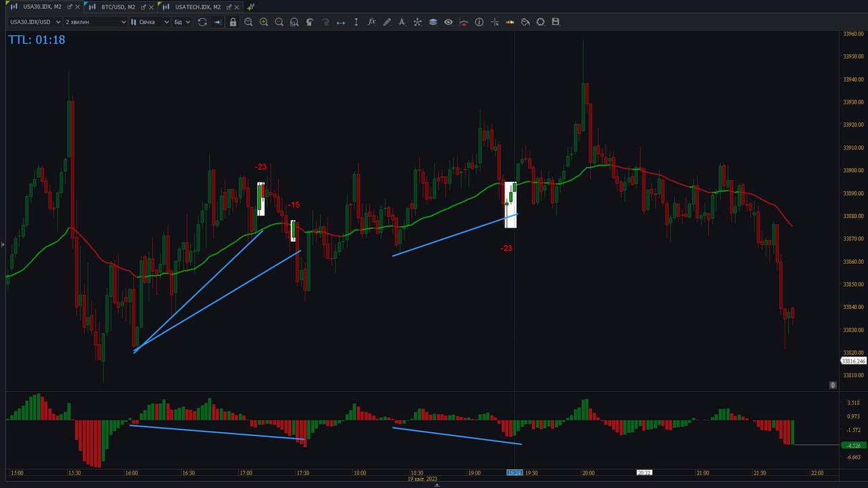The image size is (868, 488).
Task: Click the info circle icon
Action: point(479,22)
